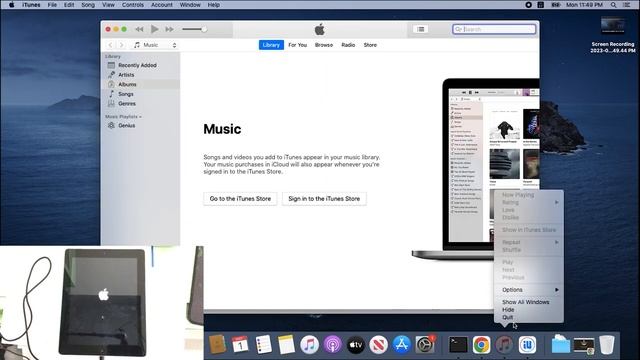Open News from the Dock
Viewport: 640px width, 360px height.
[x=378, y=344]
